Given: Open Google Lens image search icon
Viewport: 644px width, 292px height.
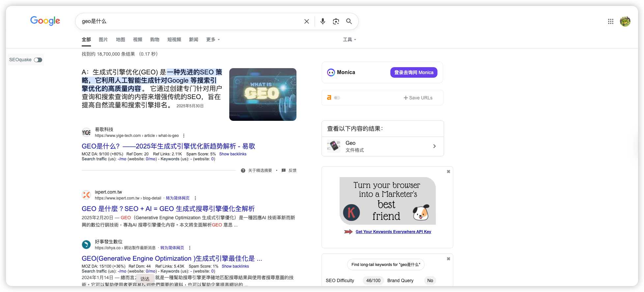Looking at the screenshot, I should pos(336,21).
